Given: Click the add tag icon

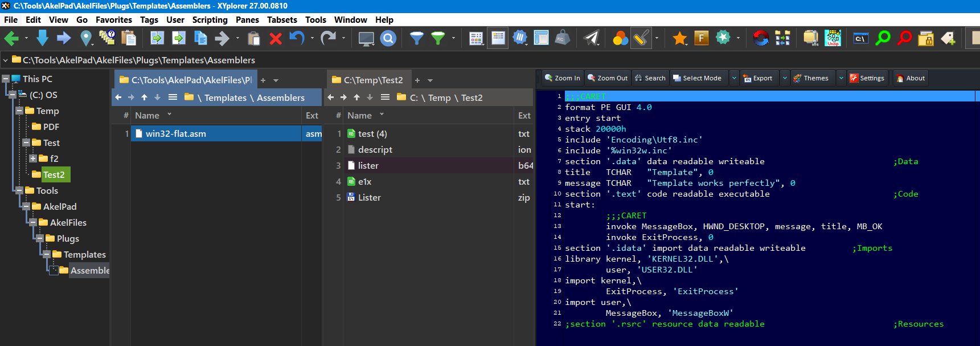Looking at the screenshot, I should (948, 38).
